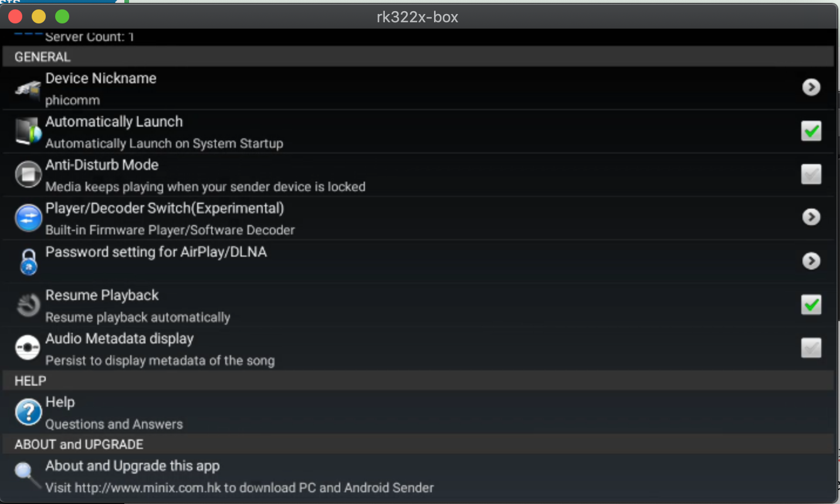Click the magnifier icon for About and Upgrade
Image resolution: width=840 pixels, height=504 pixels.
[x=27, y=475]
